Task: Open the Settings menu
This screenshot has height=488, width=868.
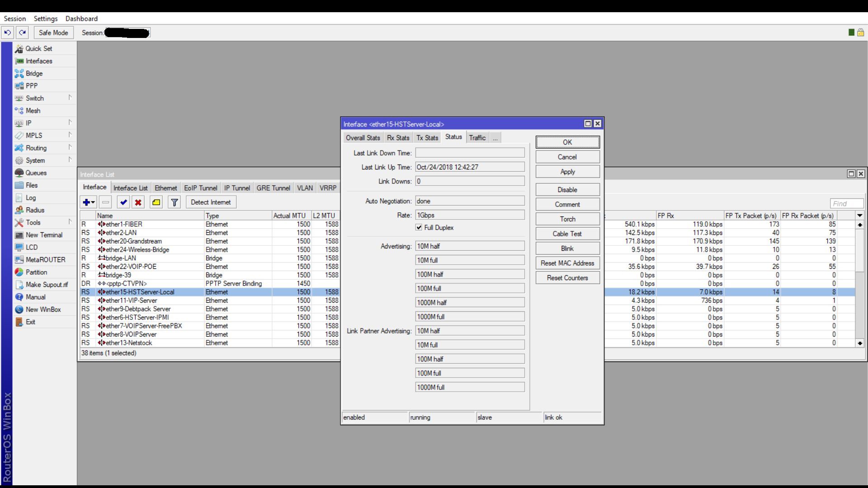Action: tap(46, 19)
